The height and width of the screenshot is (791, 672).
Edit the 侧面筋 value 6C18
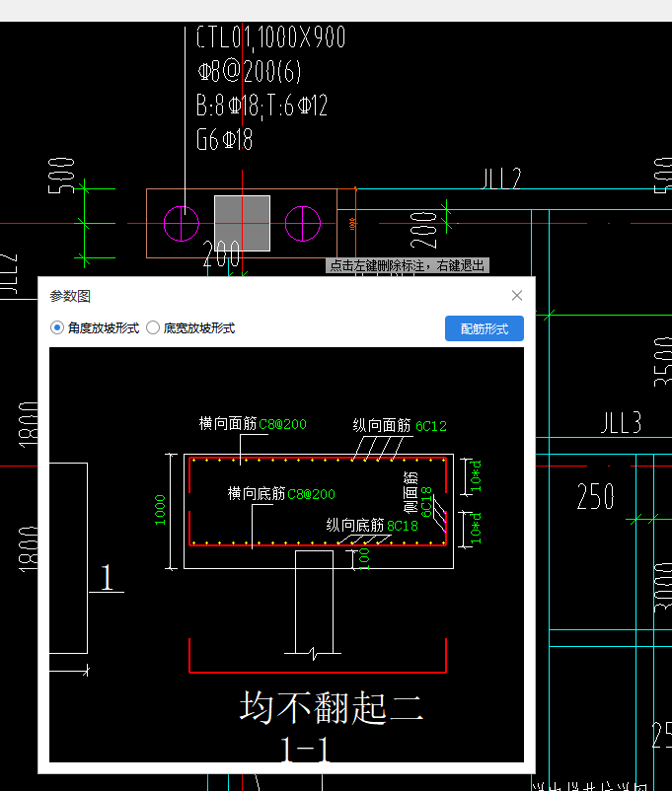click(x=426, y=502)
